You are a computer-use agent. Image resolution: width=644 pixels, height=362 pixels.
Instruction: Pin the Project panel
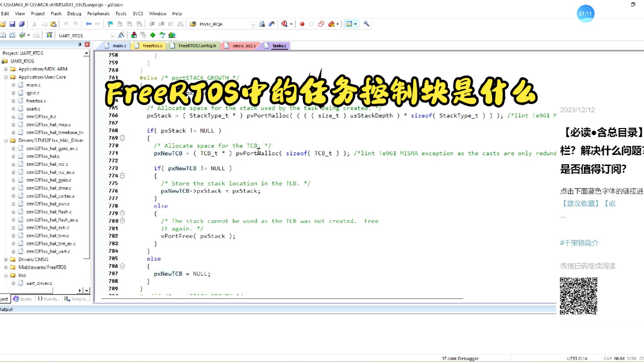click(x=80, y=44)
